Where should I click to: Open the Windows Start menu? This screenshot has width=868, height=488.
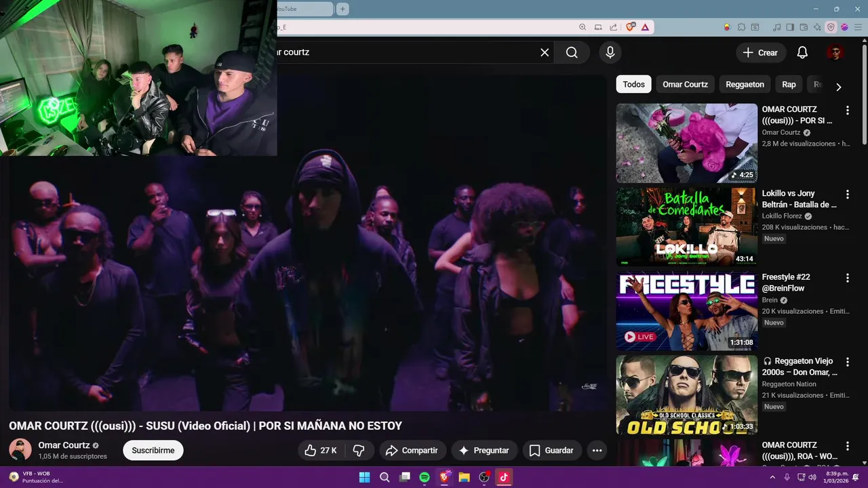[x=364, y=477]
